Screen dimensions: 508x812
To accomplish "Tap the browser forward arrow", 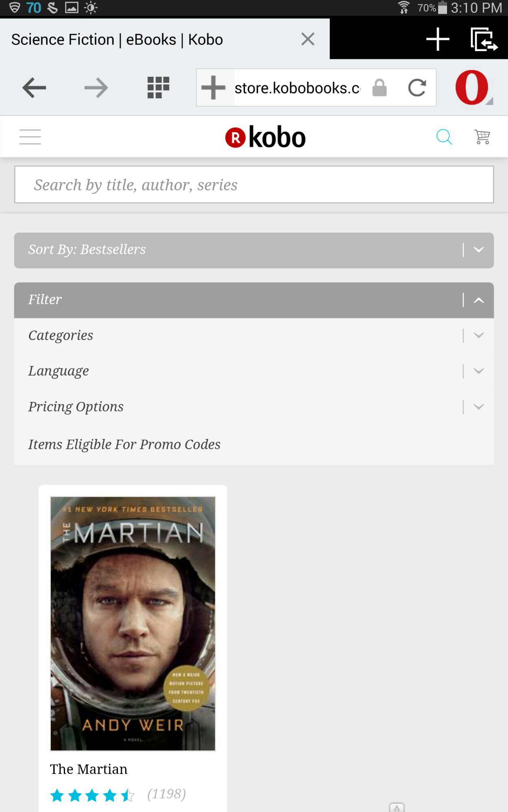I will coord(96,88).
